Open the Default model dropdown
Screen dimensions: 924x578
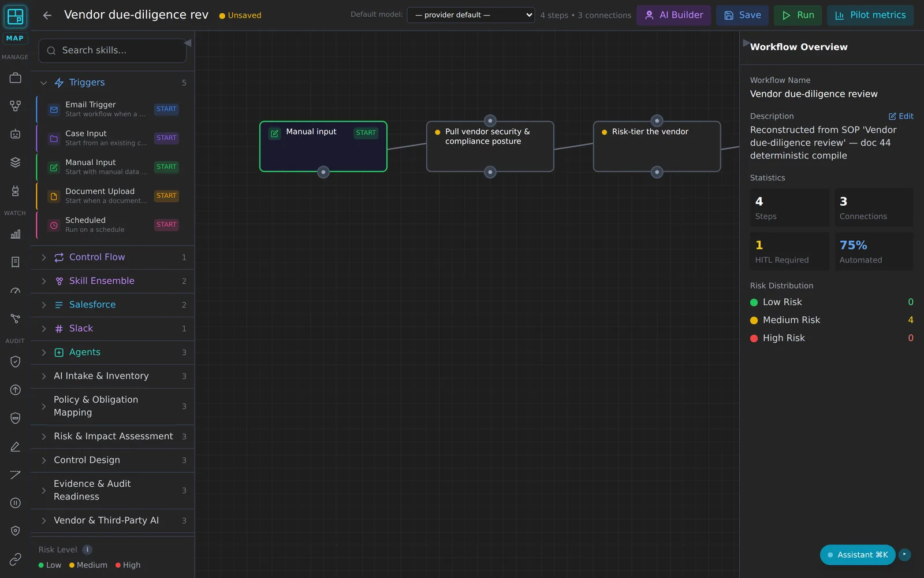click(471, 15)
